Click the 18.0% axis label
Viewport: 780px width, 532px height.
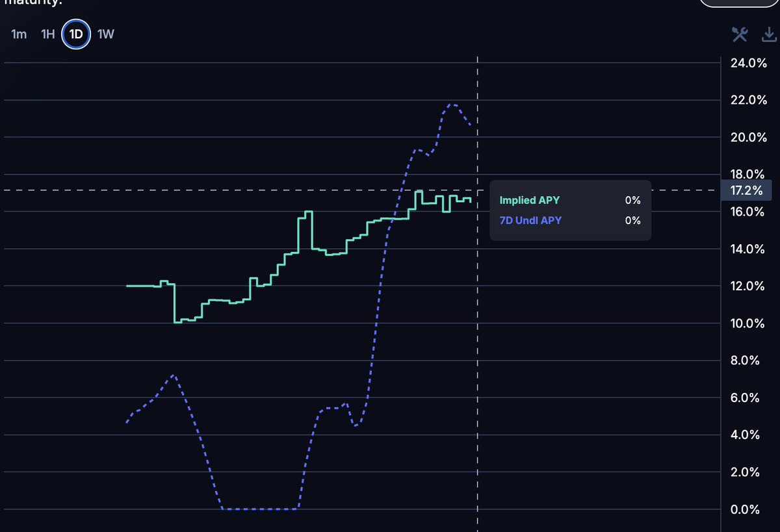click(x=749, y=174)
